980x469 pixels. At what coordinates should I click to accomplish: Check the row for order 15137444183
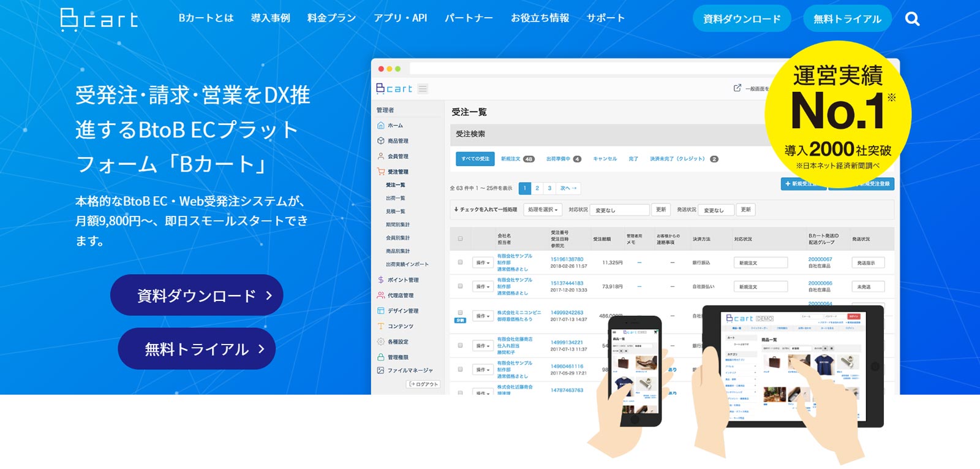coord(460,286)
